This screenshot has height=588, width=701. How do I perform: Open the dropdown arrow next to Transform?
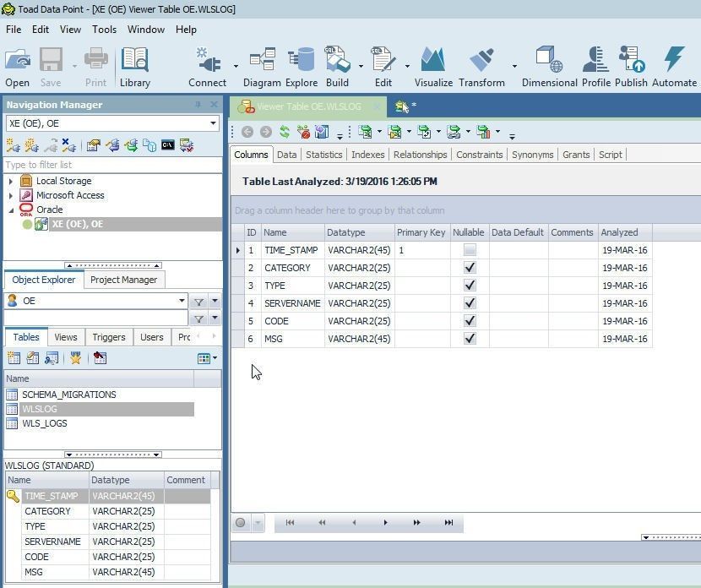pos(514,66)
